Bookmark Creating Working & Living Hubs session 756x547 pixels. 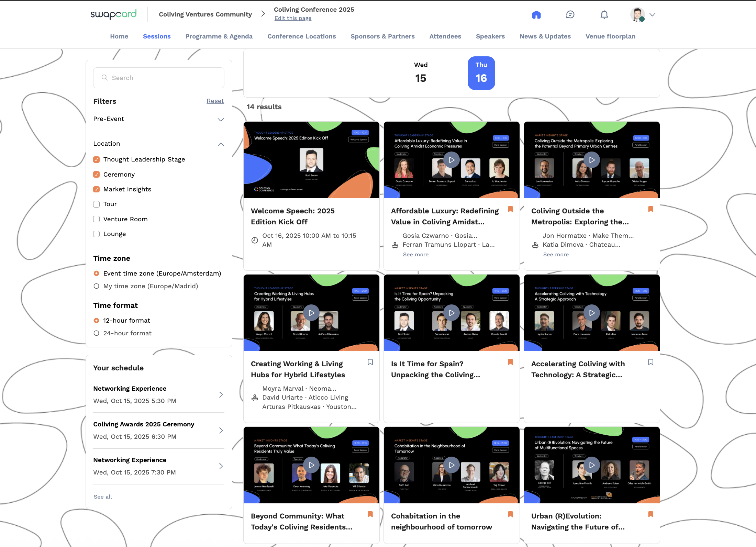coord(370,362)
